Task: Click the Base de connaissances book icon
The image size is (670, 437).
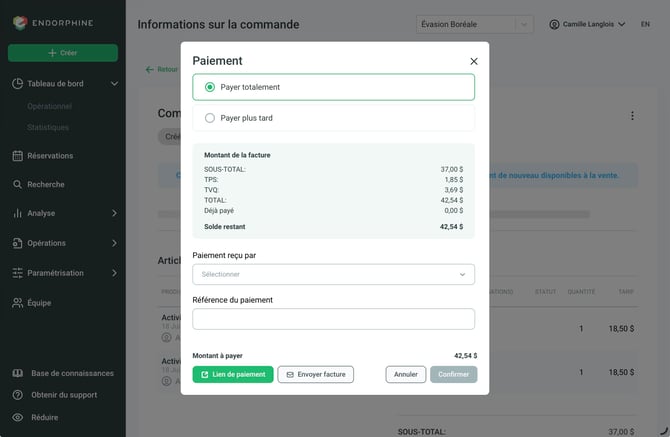Action: (x=18, y=373)
